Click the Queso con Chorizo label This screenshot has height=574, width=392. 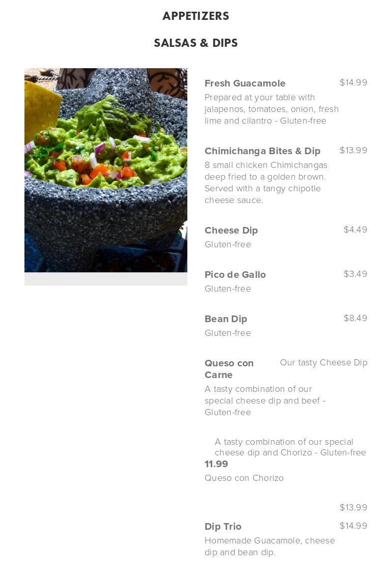244,478
